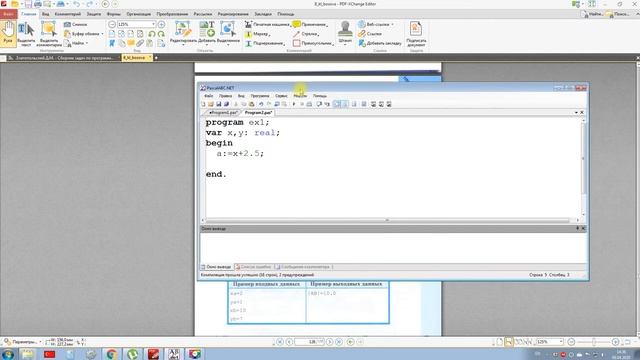Open the Преобразование ribbon tab
The height and width of the screenshot is (360, 640).
click(x=172, y=14)
